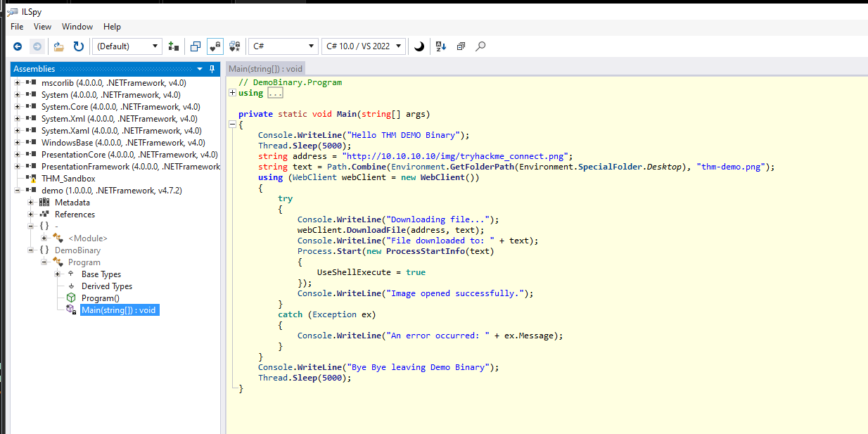868x434 pixels.
Task: Click the Program() constructor cube icon
Action: pyautogui.click(x=72, y=298)
